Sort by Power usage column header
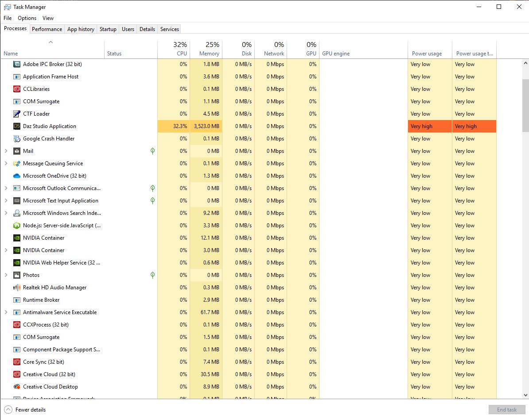Screen dimensions: 529x420 430,49
